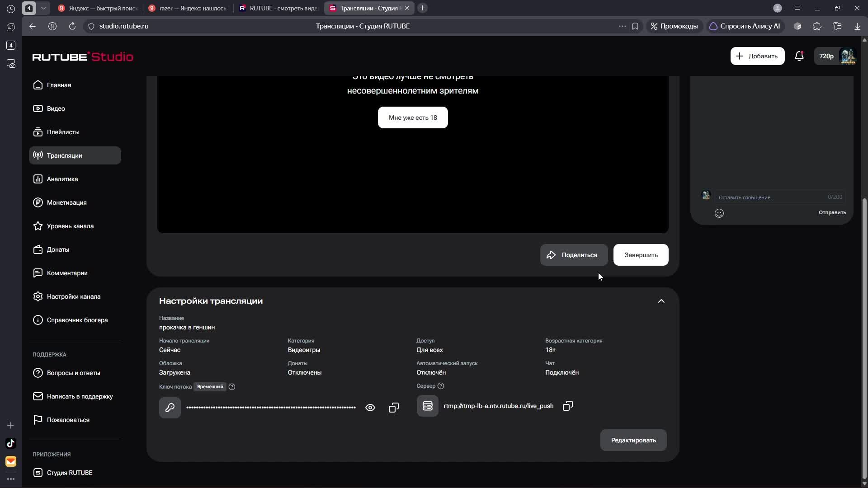Open browser extensions puzzle icon
This screenshot has height=488, width=868.
coord(817,26)
